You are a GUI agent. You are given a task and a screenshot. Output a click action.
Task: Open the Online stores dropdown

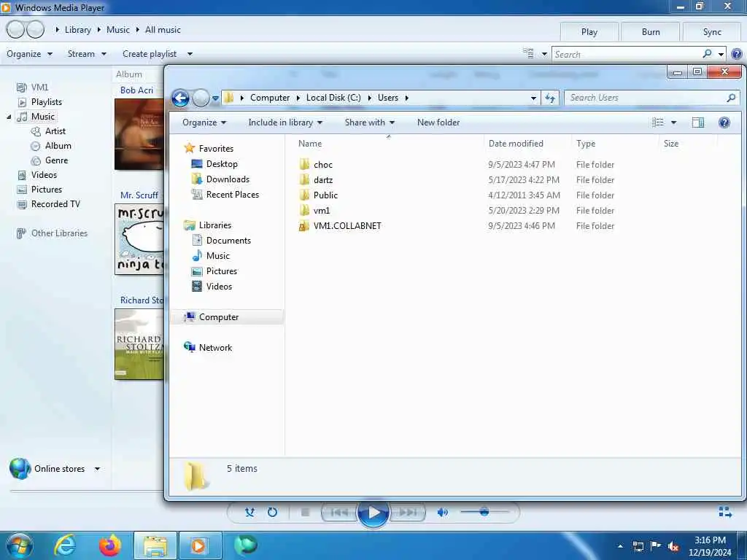pyautogui.click(x=97, y=469)
